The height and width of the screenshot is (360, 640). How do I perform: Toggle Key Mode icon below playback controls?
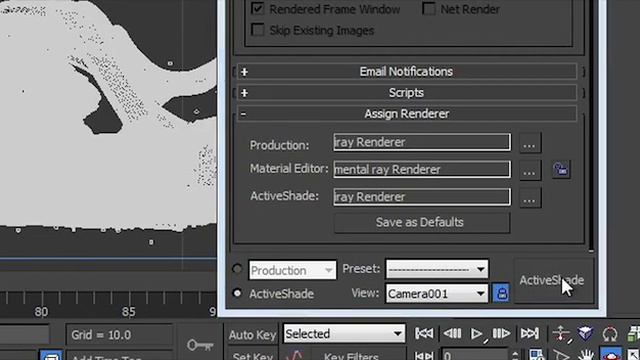pyautogui.click(x=424, y=356)
